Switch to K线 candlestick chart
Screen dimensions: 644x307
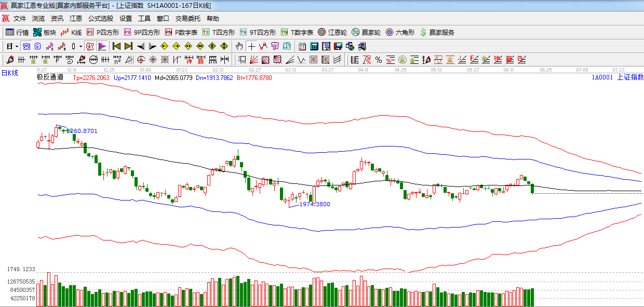[x=71, y=32]
